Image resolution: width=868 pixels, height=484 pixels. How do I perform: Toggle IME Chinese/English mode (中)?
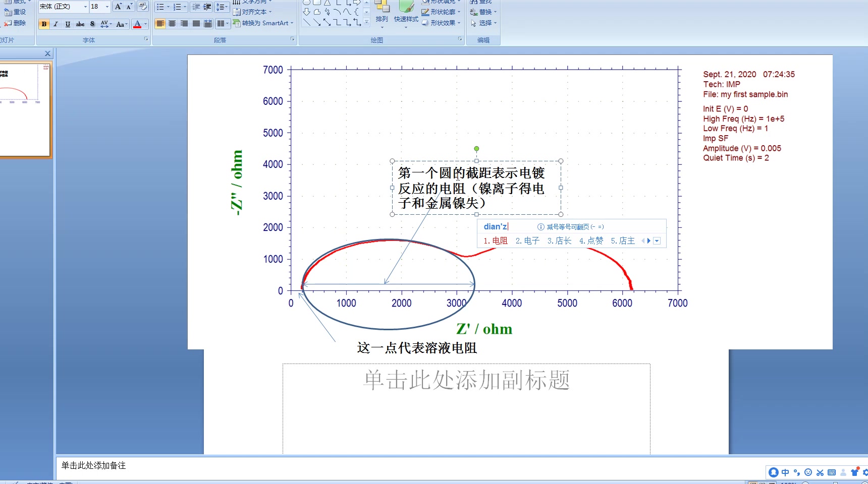click(785, 472)
